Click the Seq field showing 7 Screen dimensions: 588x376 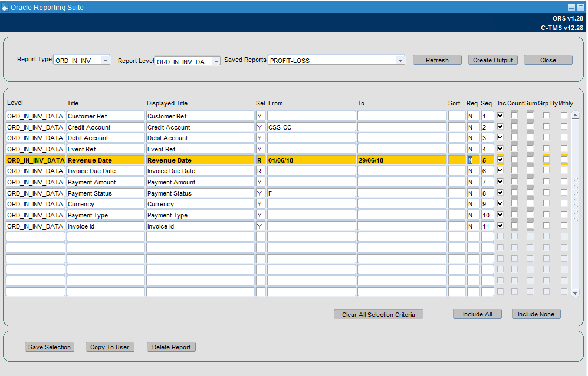pos(488,182)
